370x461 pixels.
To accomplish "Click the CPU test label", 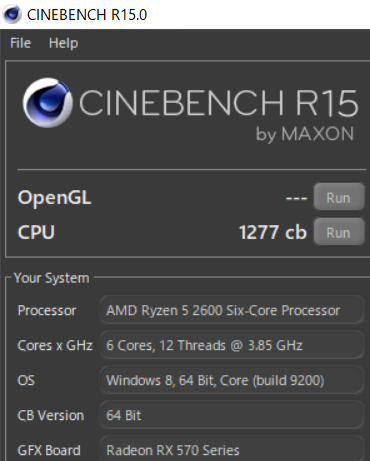I will click(x=36, y=232).
